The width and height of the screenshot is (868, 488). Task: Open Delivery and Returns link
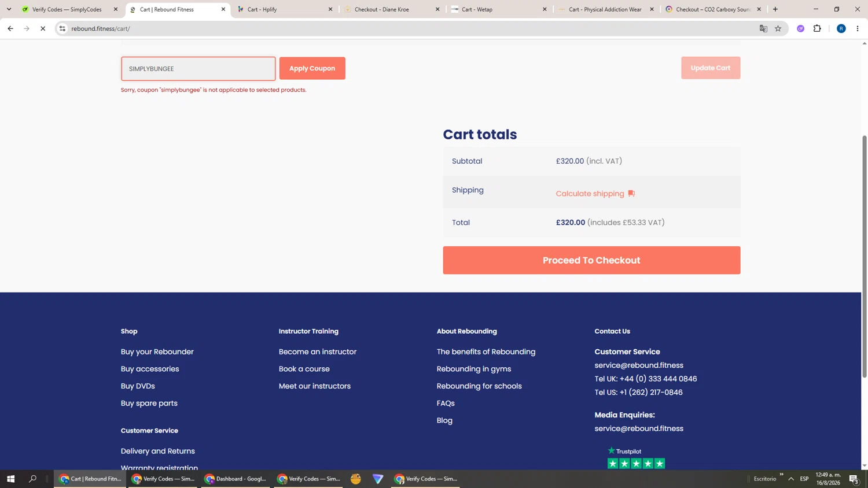click(x=158, y=451)
